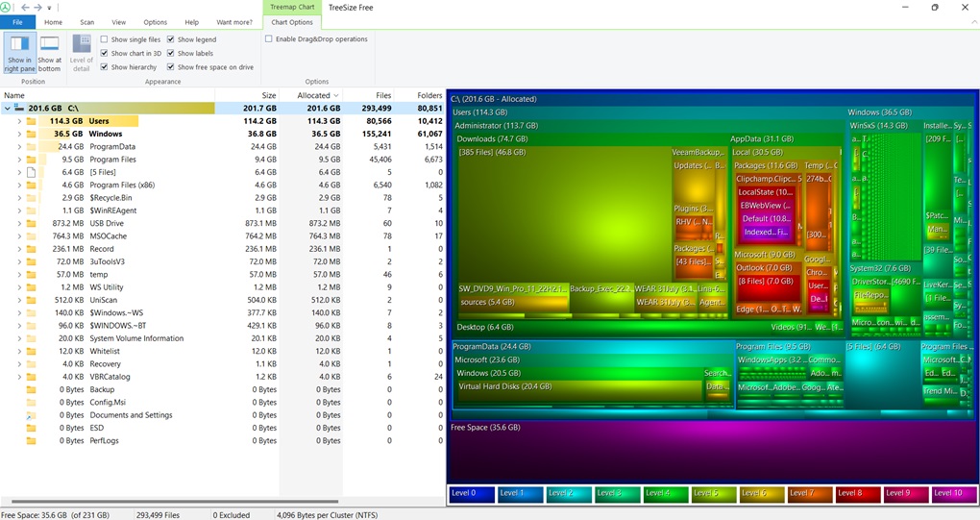Expand the Users folder node
Viewport: 980px width, 520px height.
click(19, 121)
